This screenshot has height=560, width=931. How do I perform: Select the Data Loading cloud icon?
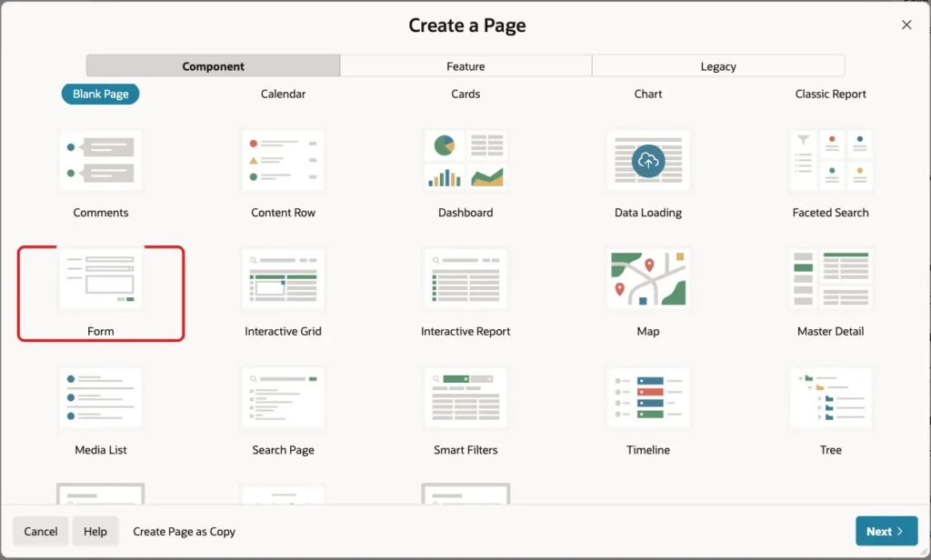[x=647, y=160]
